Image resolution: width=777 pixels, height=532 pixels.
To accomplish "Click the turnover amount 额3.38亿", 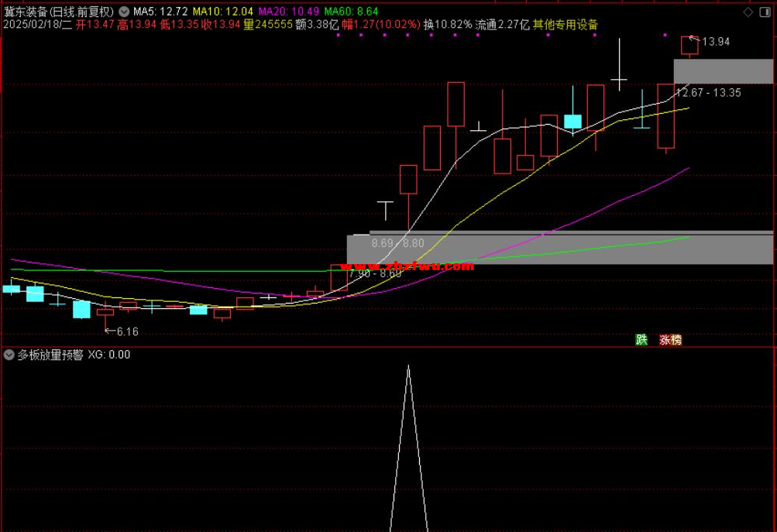I will tap(317, 25).
